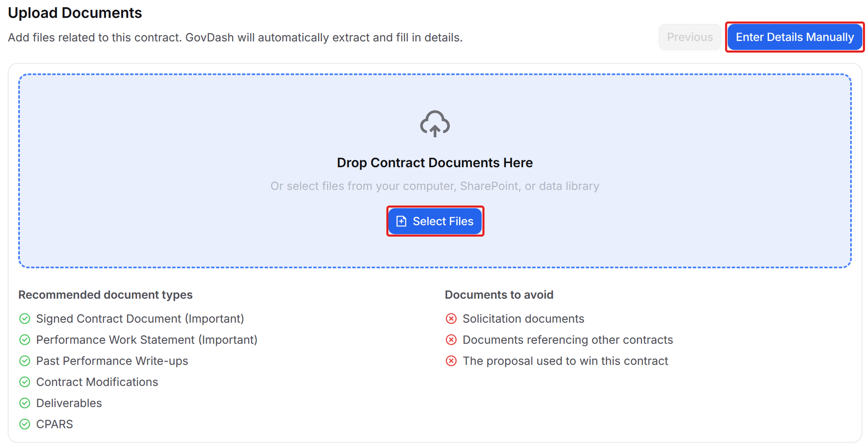Click the 'Deliverables' list item

(69, 403)
